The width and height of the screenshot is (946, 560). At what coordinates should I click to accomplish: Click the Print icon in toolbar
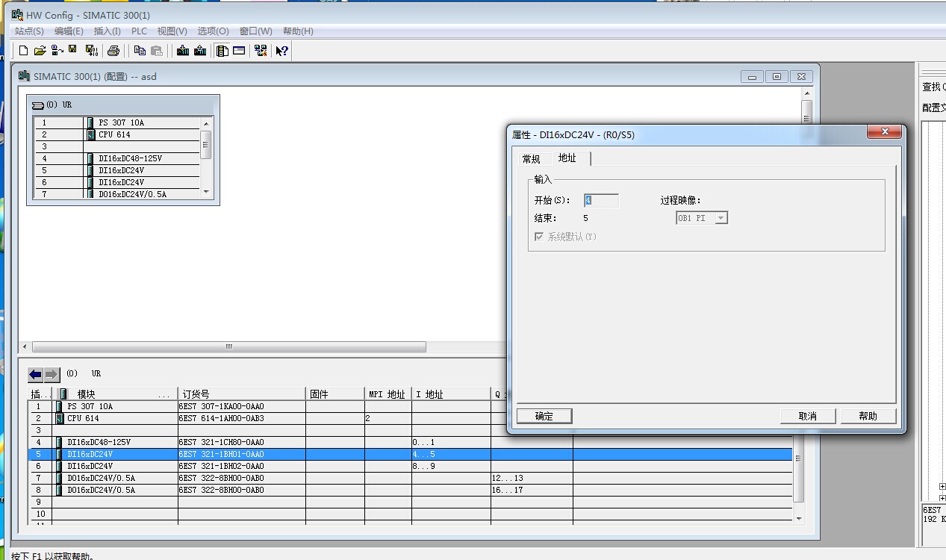tap(113, 51)
